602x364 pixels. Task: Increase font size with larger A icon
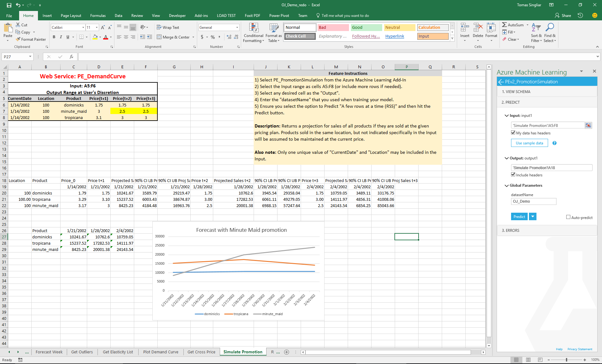click(103, 28)
